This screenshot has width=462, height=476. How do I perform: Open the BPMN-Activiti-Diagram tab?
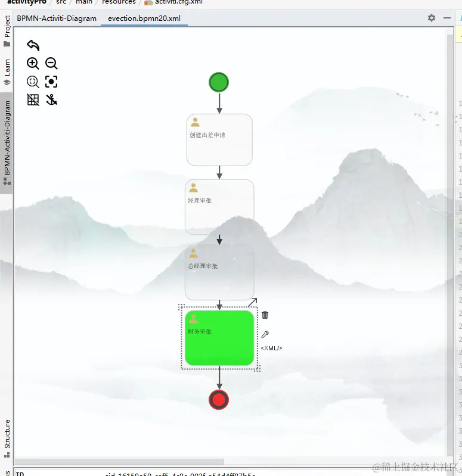(x=57, y=18)
